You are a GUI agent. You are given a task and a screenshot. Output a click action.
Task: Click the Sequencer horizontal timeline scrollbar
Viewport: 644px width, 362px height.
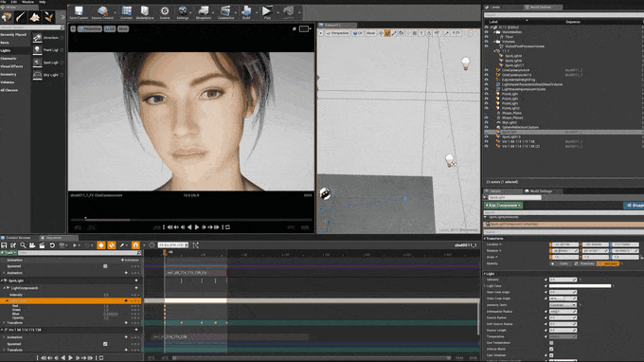[313, 358]
